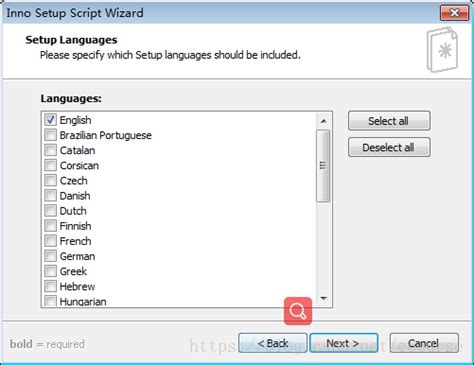Go to the next wizard page
Image resolution: width=474 pixels, height=365 pixels.
click(343, 343)
